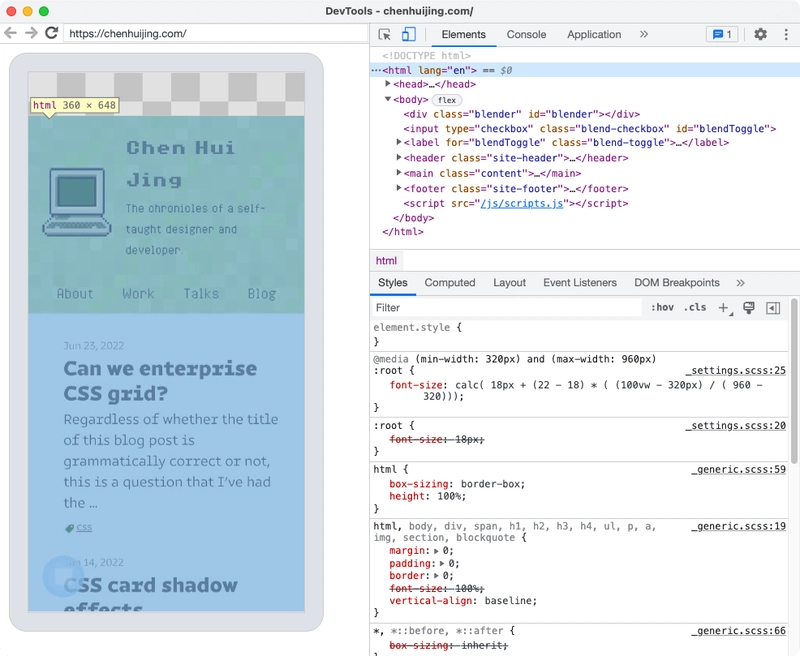Open _generic.scss:59 source link
The width and height of the screenshot is (800, 656).
pyautogui.click(x=738, y=469)
